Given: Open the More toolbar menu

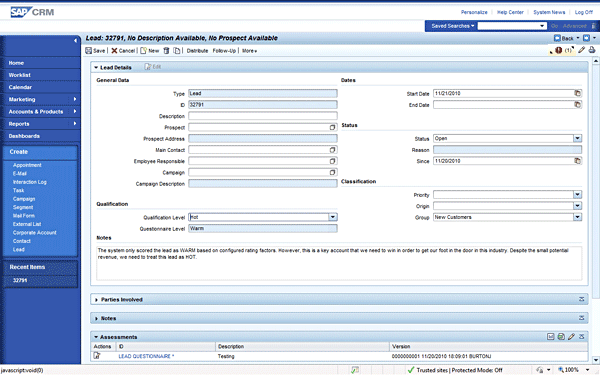Looking at the screenshot, I should click(249, 51).
